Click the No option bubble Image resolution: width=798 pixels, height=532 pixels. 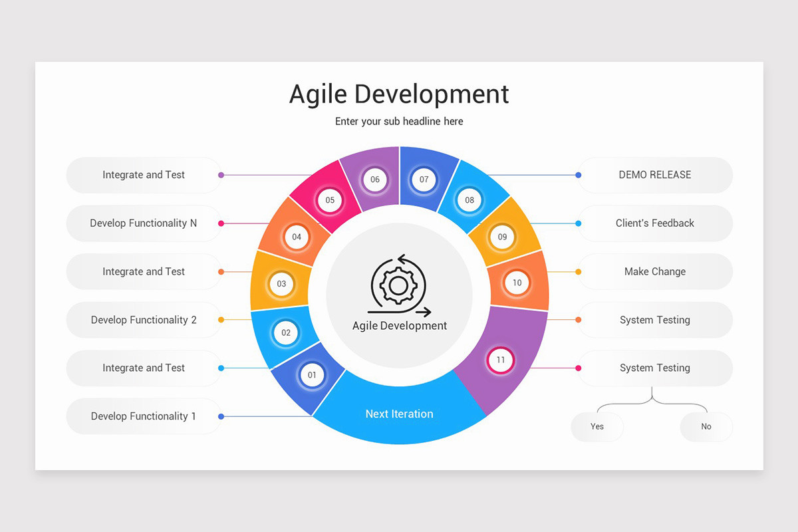706,426
